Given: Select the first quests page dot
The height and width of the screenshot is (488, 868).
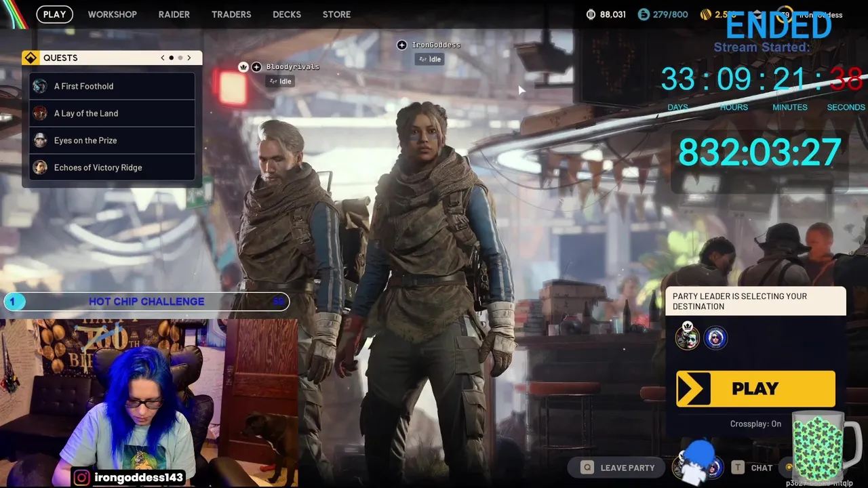Looking at the screenshot, I should 171,58.
